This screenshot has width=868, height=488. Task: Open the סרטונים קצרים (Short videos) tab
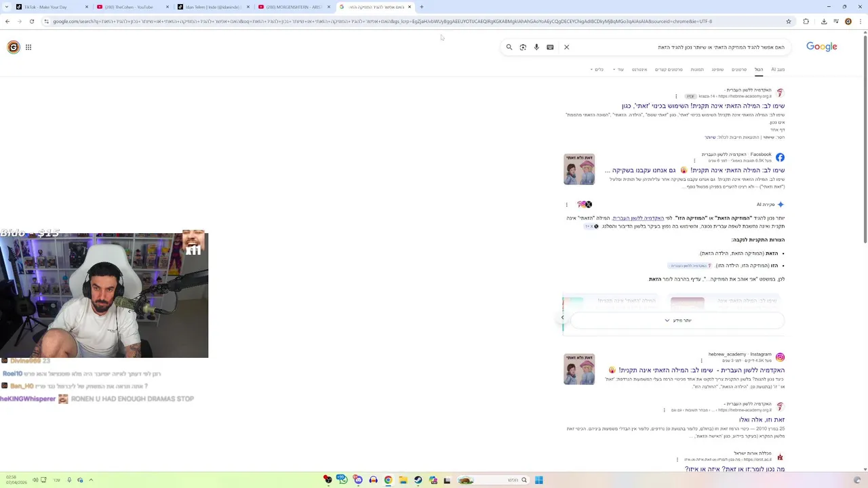point(669,69)
